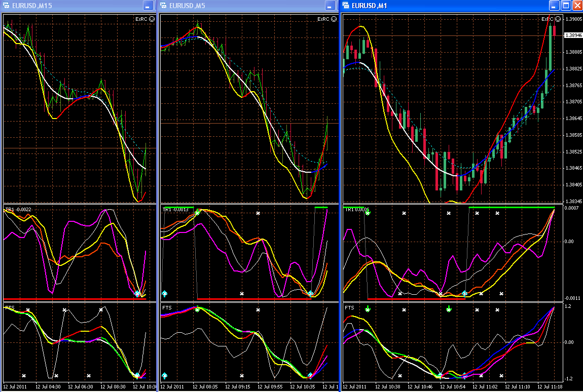Select the EURUSD,M1 window title
This screenshot has height=392, width=583.
click(x=369, y=6)
